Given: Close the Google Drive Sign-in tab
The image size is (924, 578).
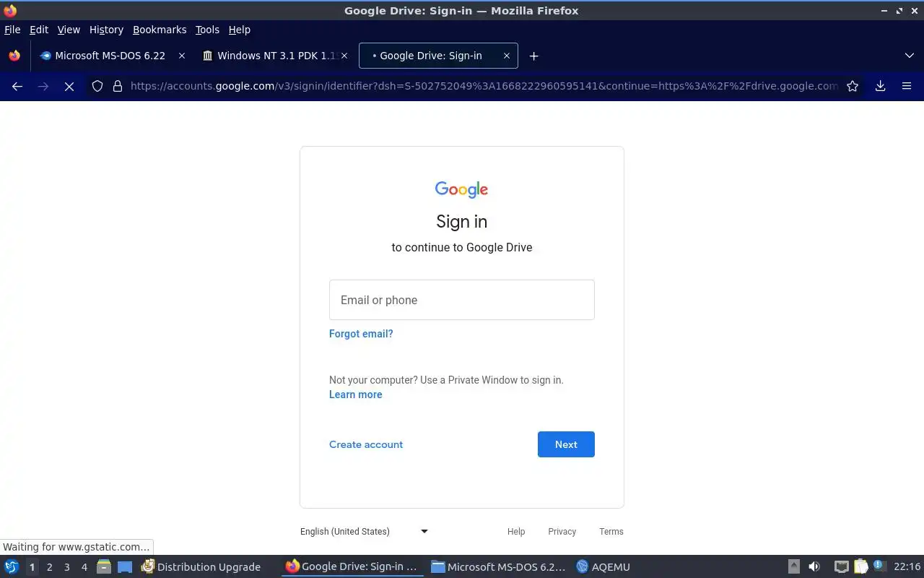Looking at the screenshot, I should pos(506,56).
